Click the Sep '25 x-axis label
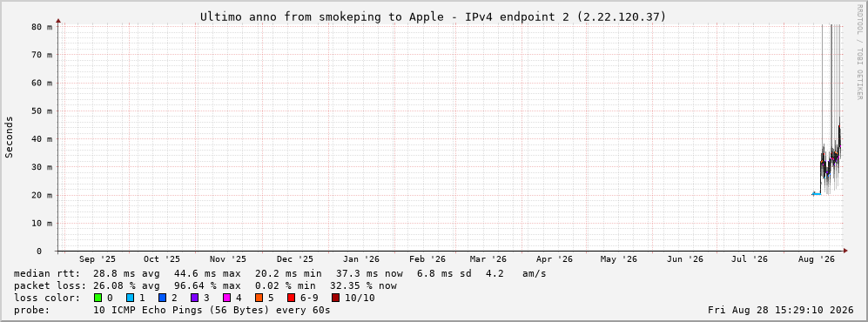Screen dimensions: 868x322 pyautogui.click(x=98, y=259)
